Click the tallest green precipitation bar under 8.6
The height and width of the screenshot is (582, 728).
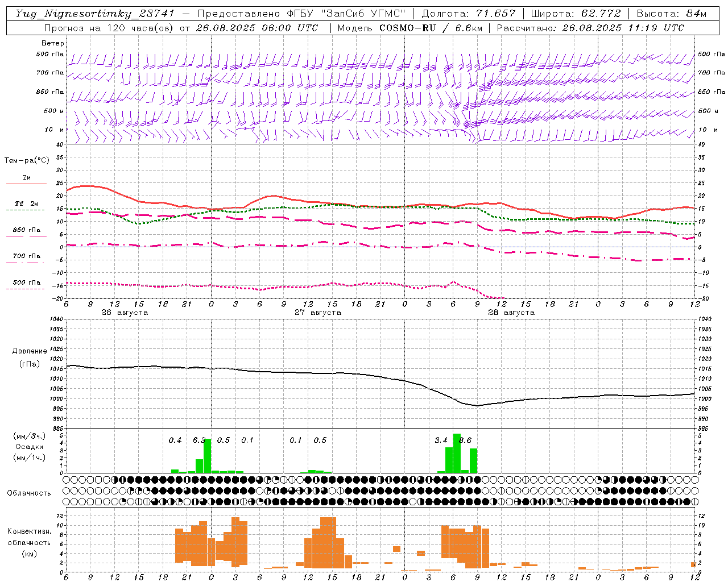coord(457,453)
